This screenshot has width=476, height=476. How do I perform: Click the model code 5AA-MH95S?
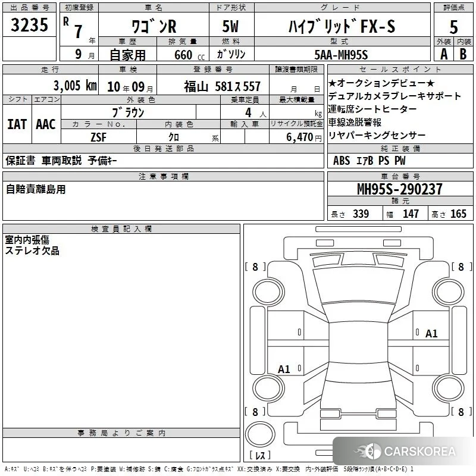(x=341, y=55)
